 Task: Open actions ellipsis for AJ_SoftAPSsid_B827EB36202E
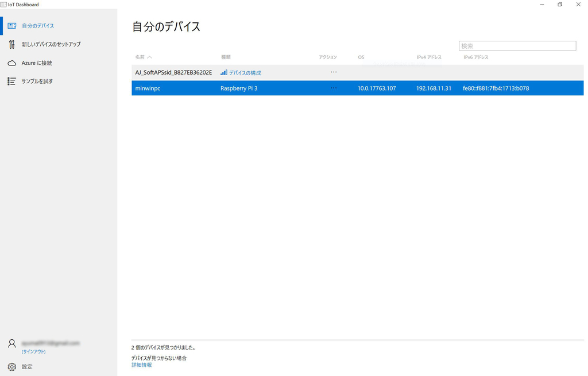334,72
